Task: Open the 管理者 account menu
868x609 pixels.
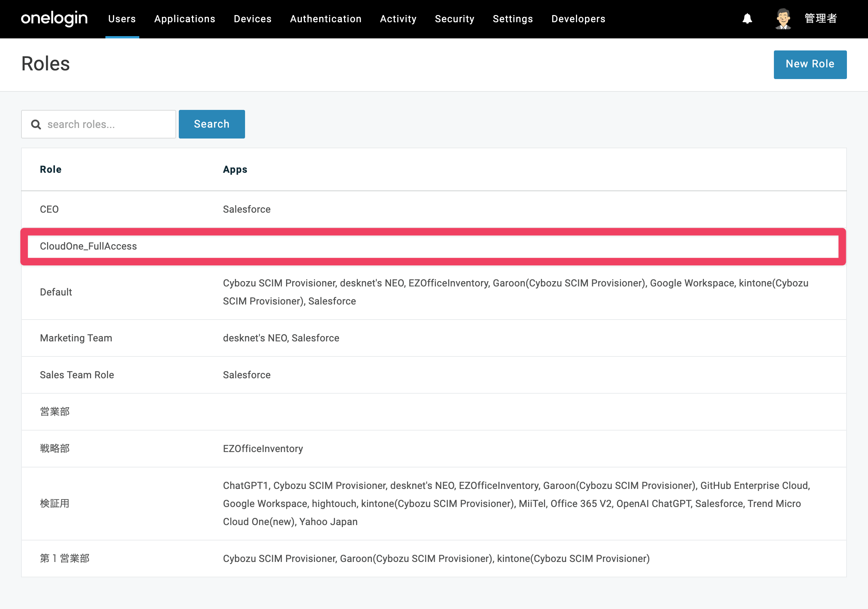Action: click(821, 18)
